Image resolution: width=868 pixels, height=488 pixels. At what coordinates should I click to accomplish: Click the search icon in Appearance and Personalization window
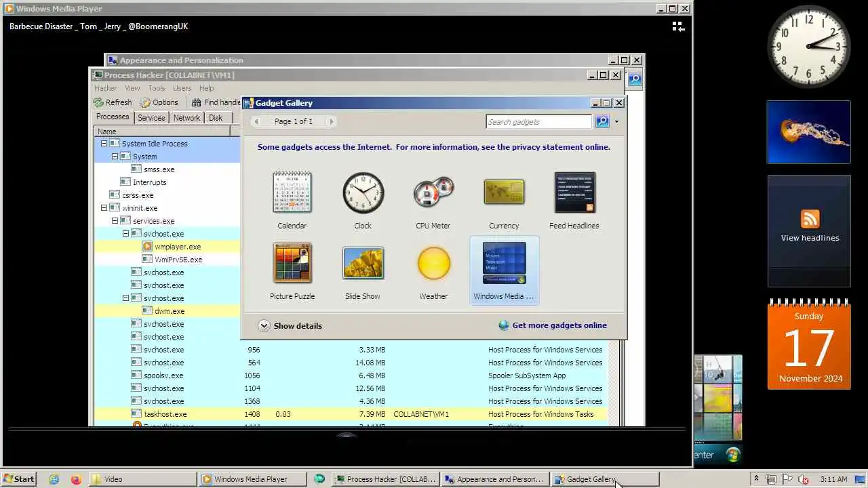pyautogui.click(x=634, y=79)
